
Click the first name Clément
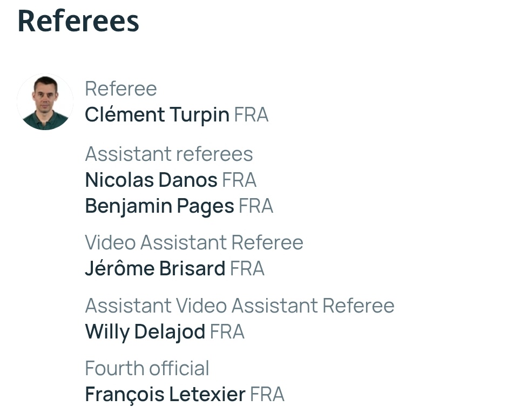[125, 115]
